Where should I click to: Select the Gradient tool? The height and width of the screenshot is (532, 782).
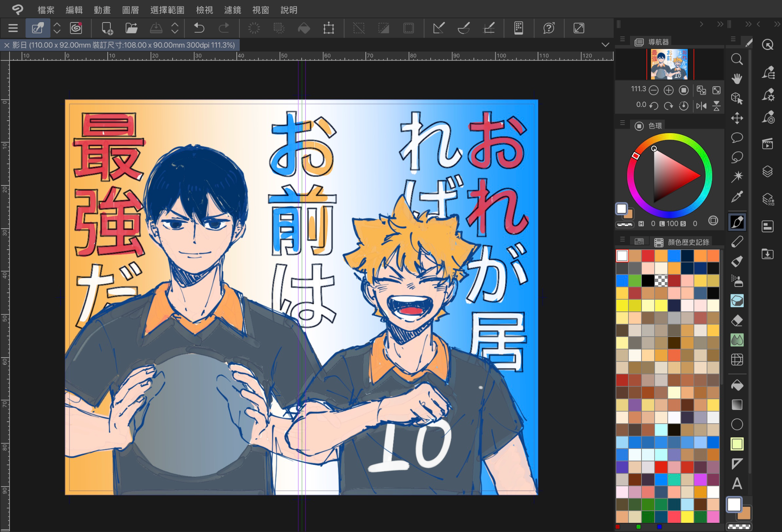pyautogui.click(x=737, y=405)
